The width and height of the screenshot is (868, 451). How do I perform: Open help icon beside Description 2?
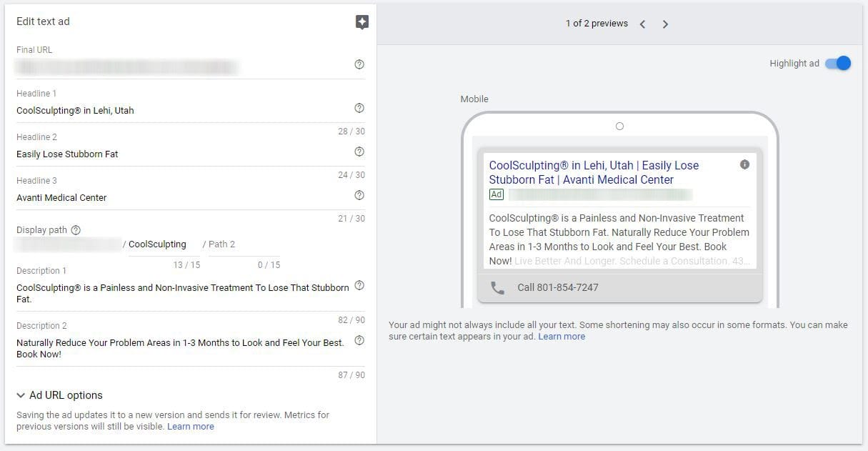(x=359, y=340)
